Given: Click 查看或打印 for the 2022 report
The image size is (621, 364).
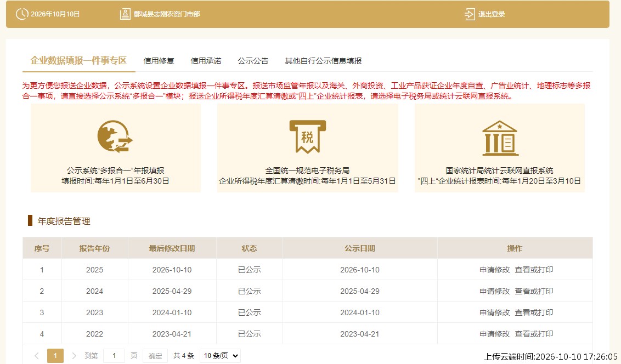Looking at the screenshot, I should (x=534, y=334).
